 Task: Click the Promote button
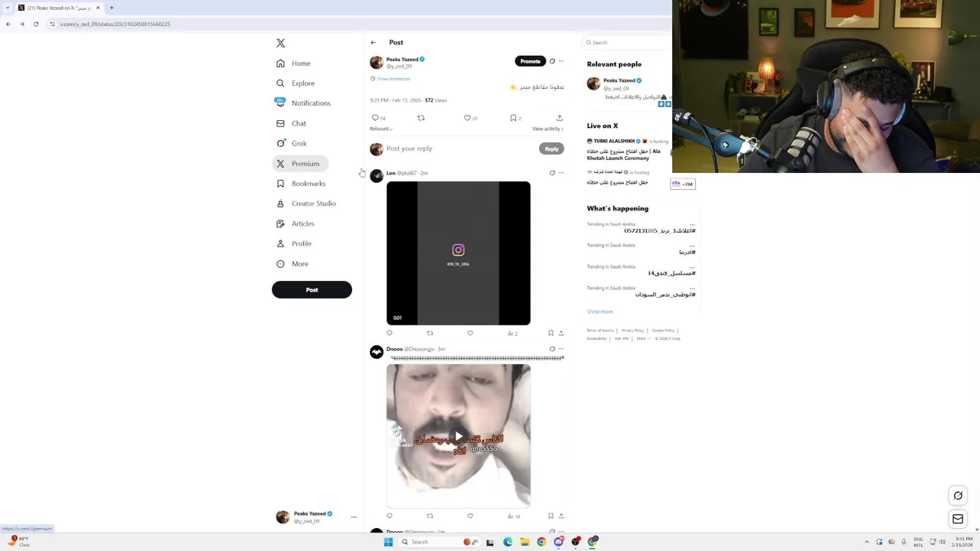pyautogui.click(x=530, y=61)
